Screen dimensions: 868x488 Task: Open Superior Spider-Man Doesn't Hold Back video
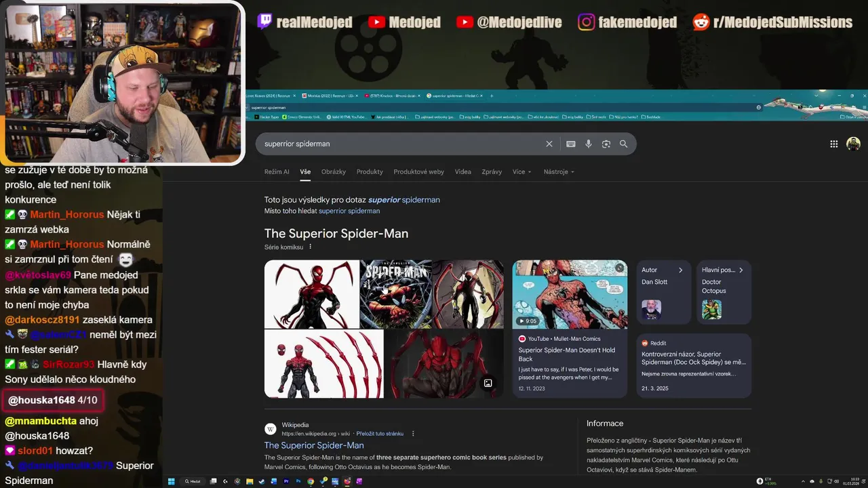(x=567, y=354)
